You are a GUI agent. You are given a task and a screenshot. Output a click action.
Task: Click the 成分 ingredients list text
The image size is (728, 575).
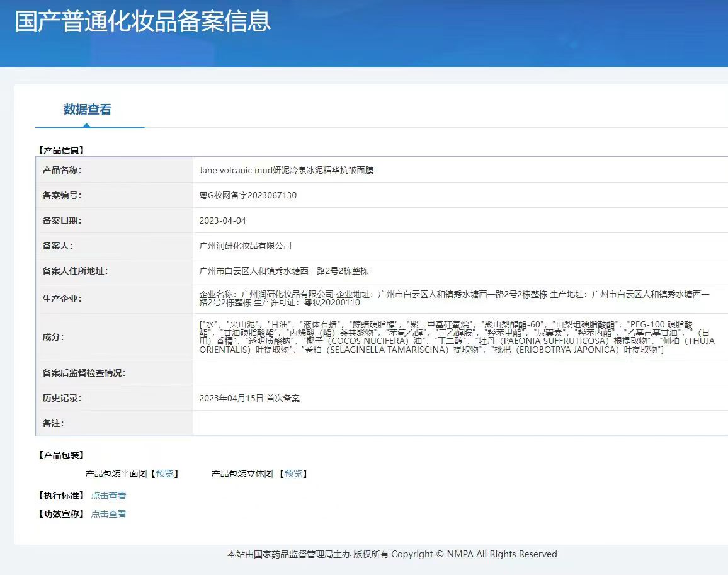point(453,337)
